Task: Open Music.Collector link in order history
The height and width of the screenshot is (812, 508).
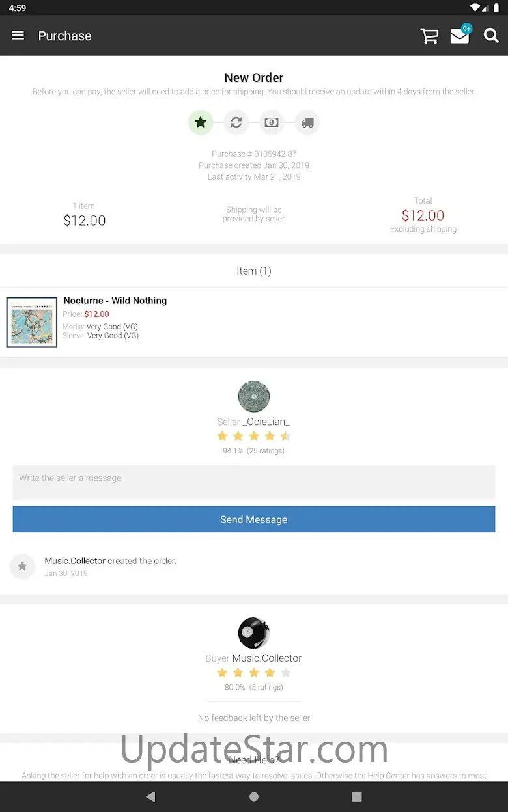Action: tap(75, 561)
